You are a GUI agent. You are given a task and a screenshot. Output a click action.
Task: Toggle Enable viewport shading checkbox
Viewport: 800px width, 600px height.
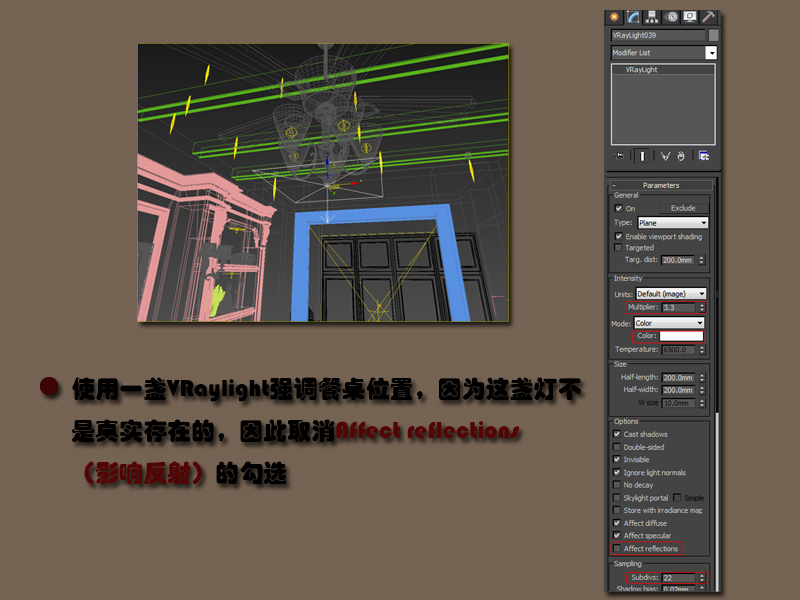tap(618, 236)
